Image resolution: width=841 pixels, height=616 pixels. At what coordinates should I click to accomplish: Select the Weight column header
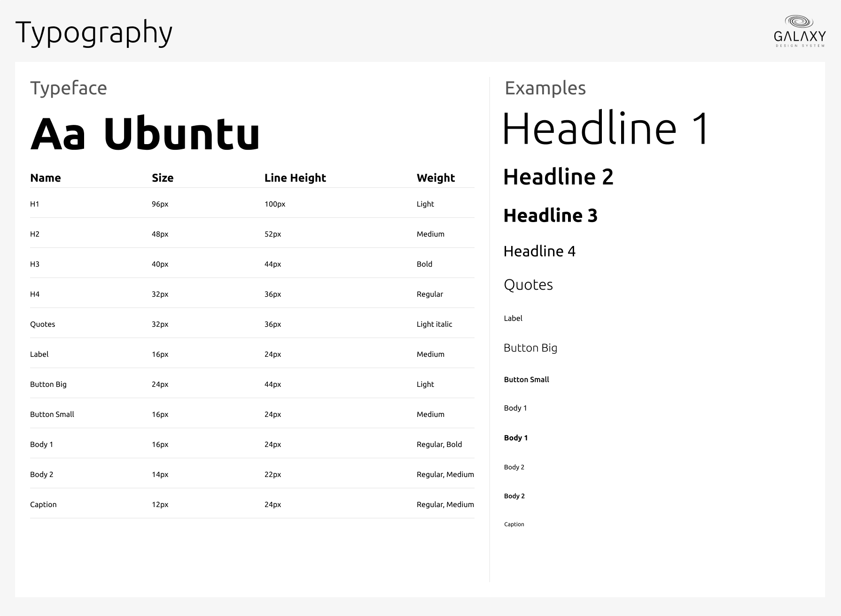[436, 178]
